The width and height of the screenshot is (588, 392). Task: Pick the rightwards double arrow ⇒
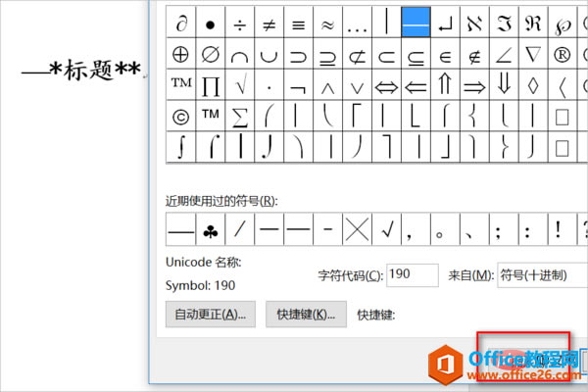pyautogui.click(x=474, y=84)
